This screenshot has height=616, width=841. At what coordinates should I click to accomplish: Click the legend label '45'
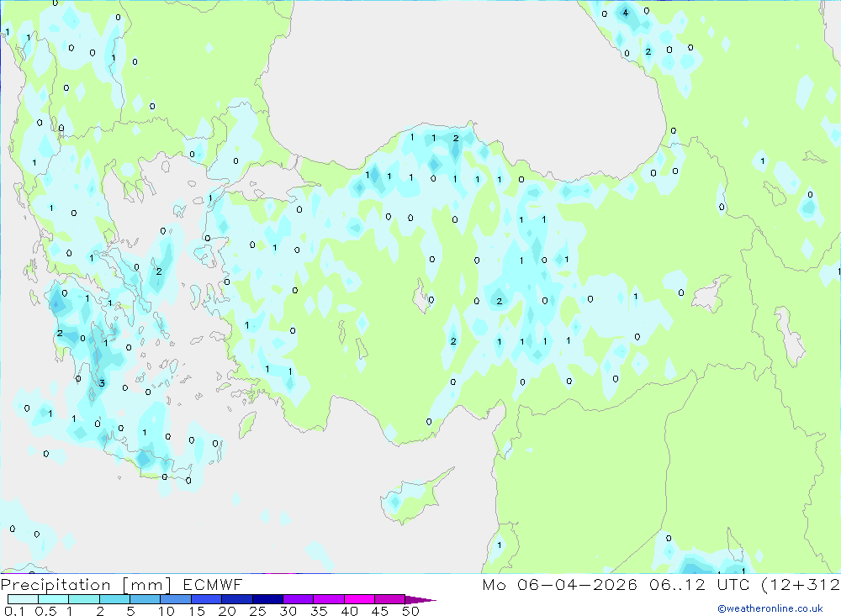[380, 611]
